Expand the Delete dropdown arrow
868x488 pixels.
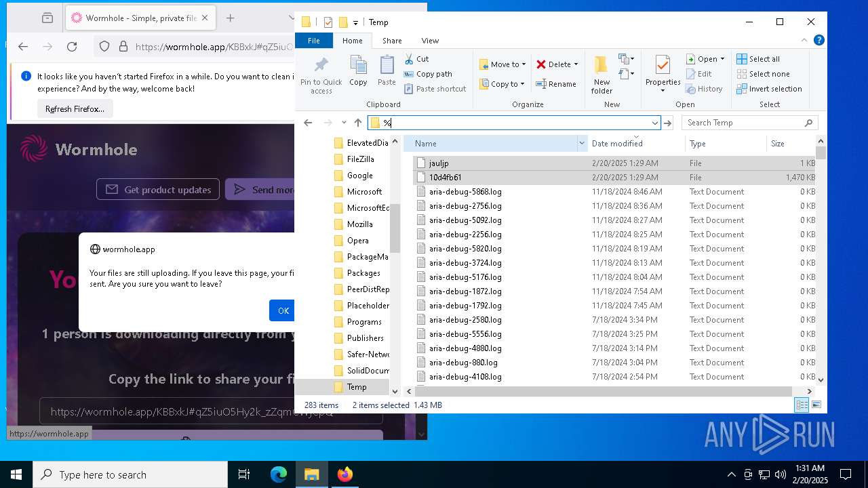[x=576, y=64]
